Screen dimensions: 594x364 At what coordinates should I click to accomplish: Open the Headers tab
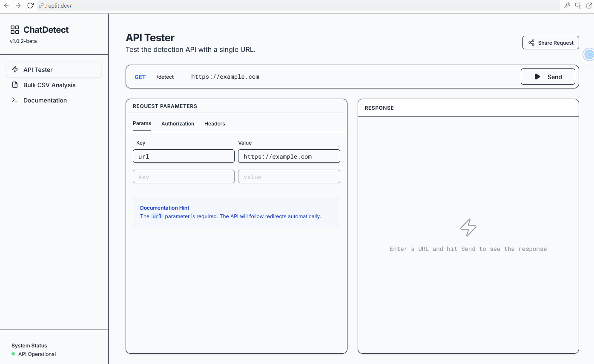tap(214, 124)
